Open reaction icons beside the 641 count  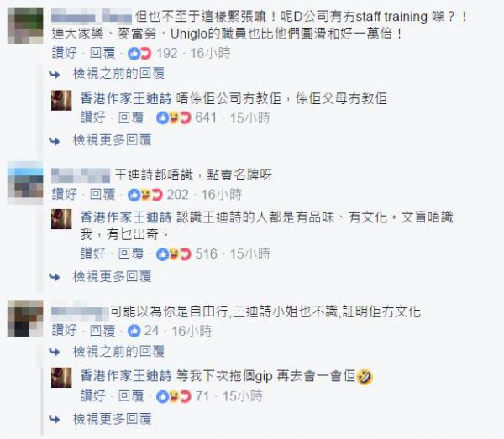[174, 118]
